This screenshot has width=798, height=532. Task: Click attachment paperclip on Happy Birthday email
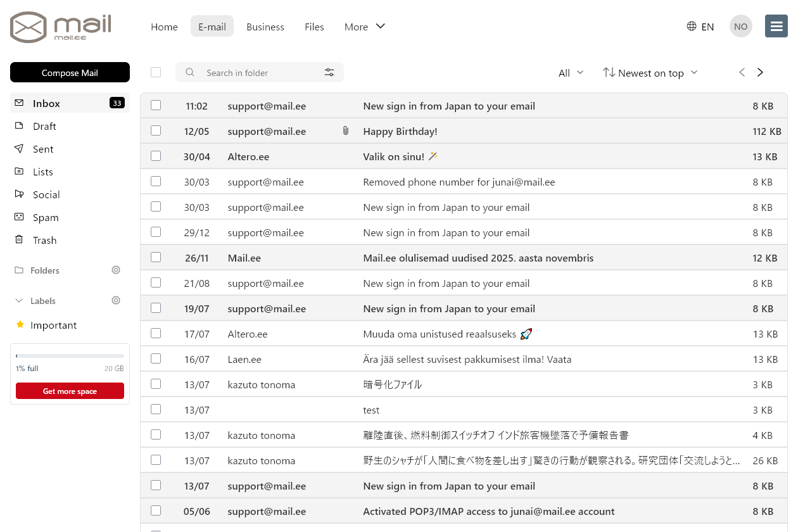click(x=345, y=130)
